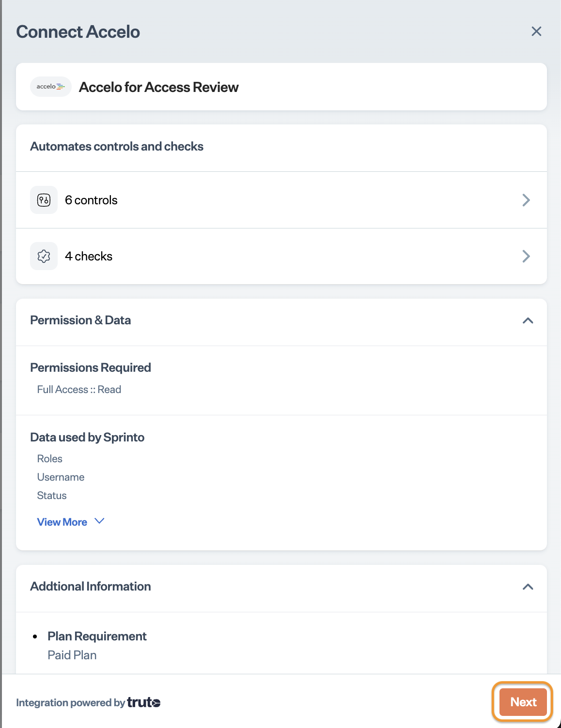
Task: Click the Addtional Information heading
Action: coord(91,586)
